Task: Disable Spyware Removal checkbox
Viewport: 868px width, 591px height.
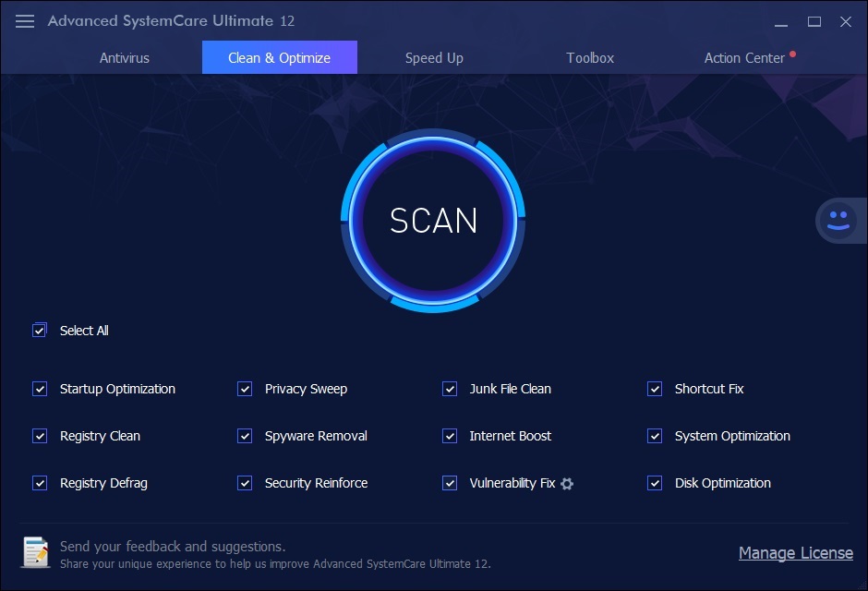Action: 245,436
